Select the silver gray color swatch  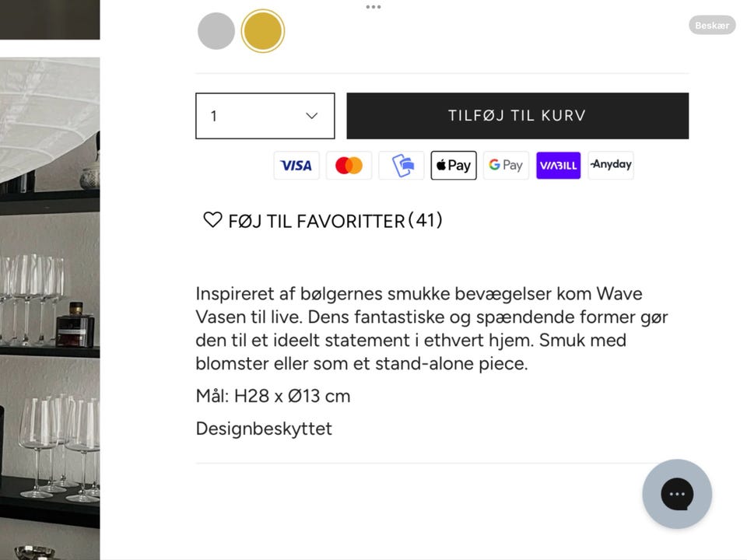tap(216, 31)
